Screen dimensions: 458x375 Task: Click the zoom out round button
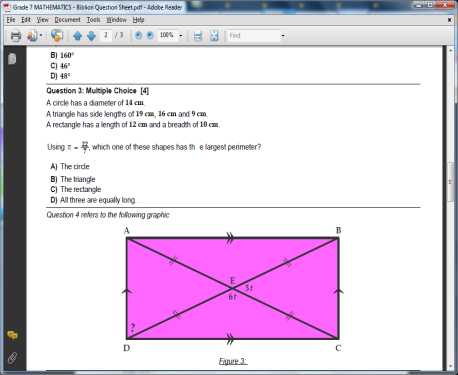(x=138, y=35)
